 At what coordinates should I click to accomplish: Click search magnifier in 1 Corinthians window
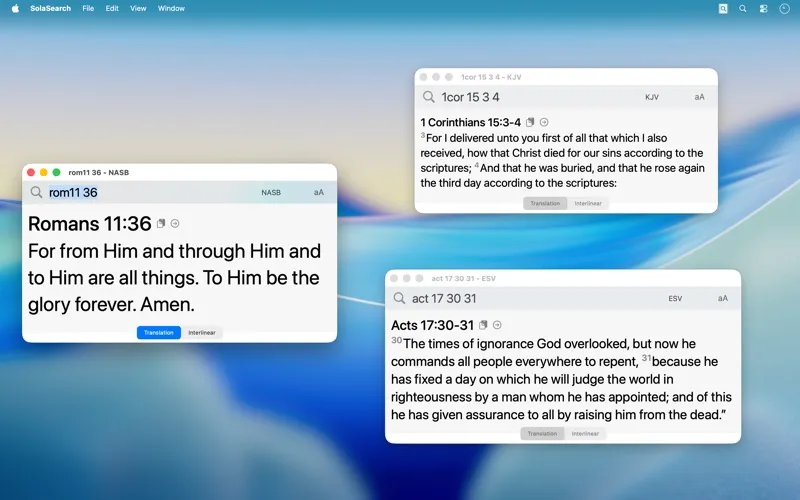point(429,97)
